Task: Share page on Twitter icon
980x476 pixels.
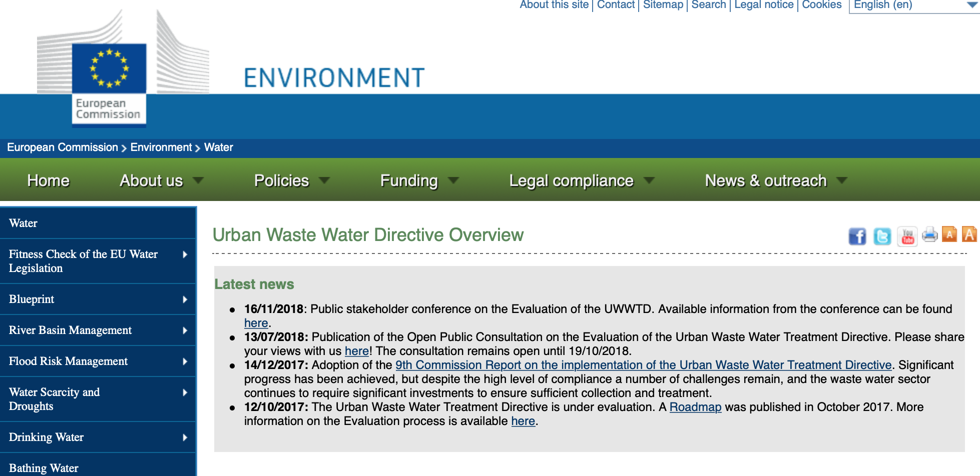Action: click(882, 236)
